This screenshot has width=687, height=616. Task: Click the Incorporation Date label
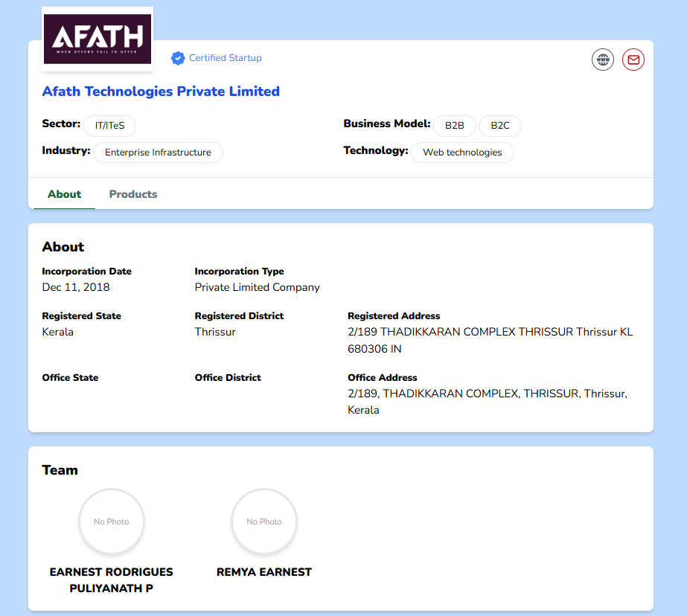pyautogui.click(x=87, y=272)
